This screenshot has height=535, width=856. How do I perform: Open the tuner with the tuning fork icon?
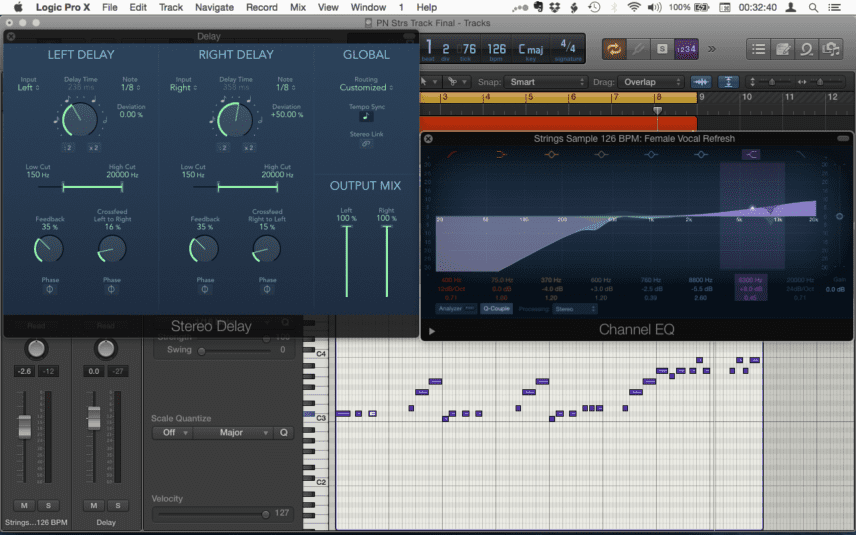(x=638, y=50)
